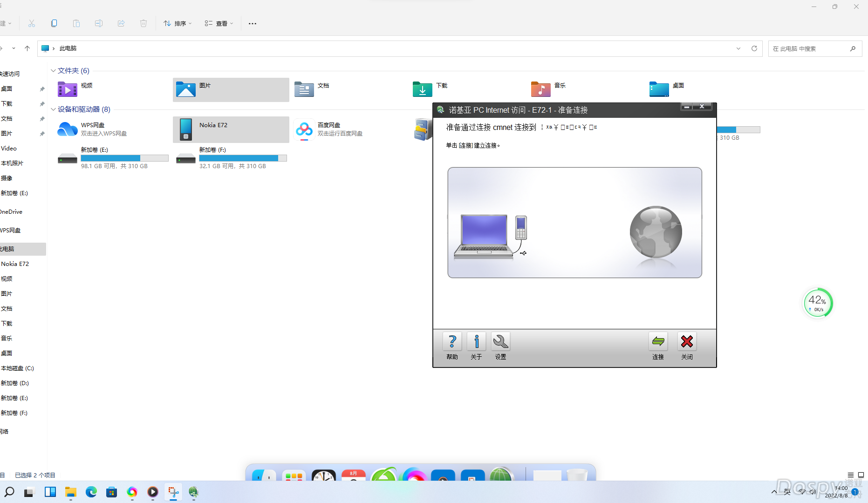Click the Copy icon in Explorer toolbar

pyautogui.click(x=54, y=23)
